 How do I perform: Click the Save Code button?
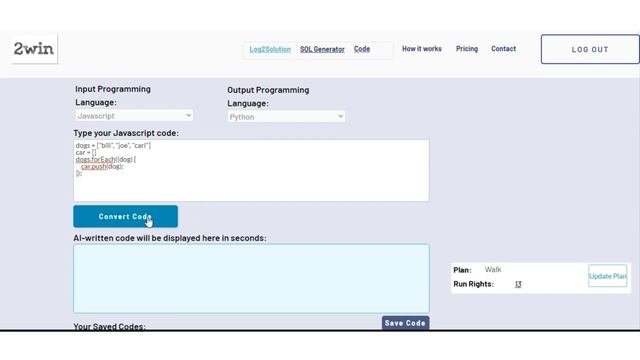[405, 323]
